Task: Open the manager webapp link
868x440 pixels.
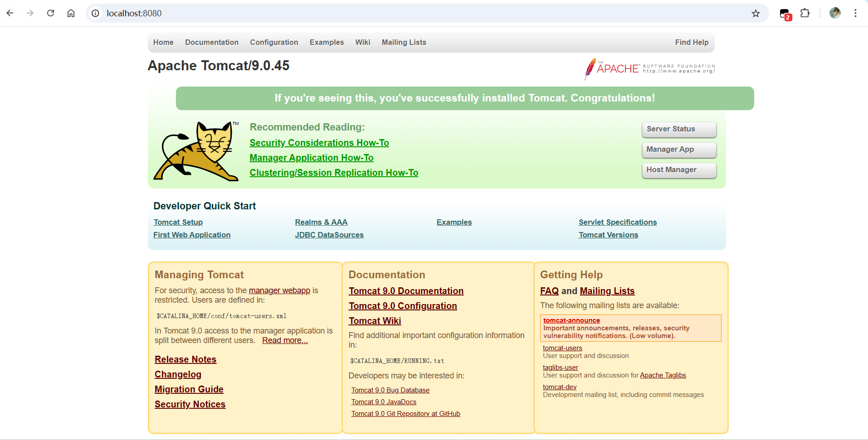Action: pyautogui.click(x=279, y=290)
